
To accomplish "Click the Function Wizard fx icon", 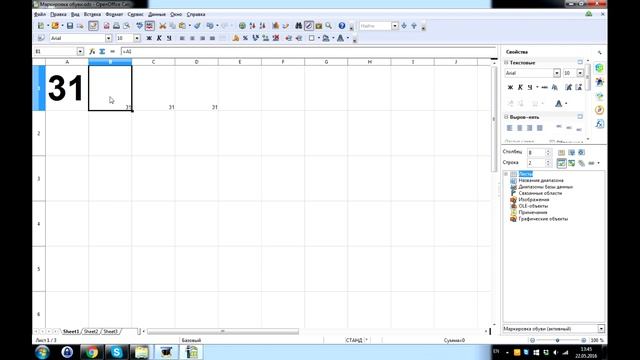I will point(92,51).
